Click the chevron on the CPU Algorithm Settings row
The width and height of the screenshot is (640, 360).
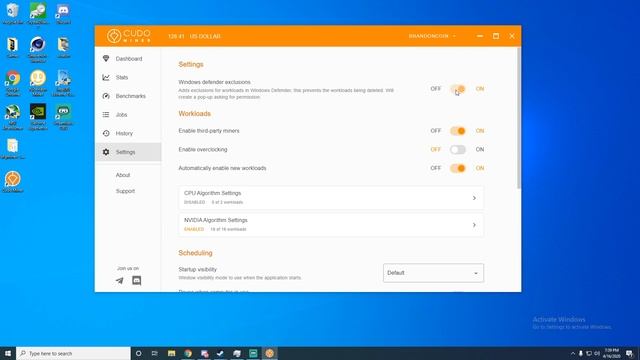click(x=474, y=198)
